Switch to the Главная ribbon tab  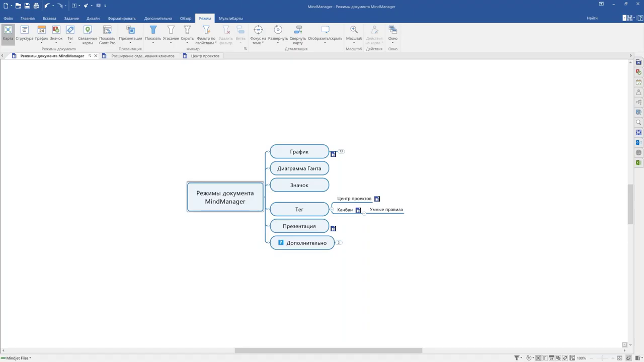pos(28,19)
